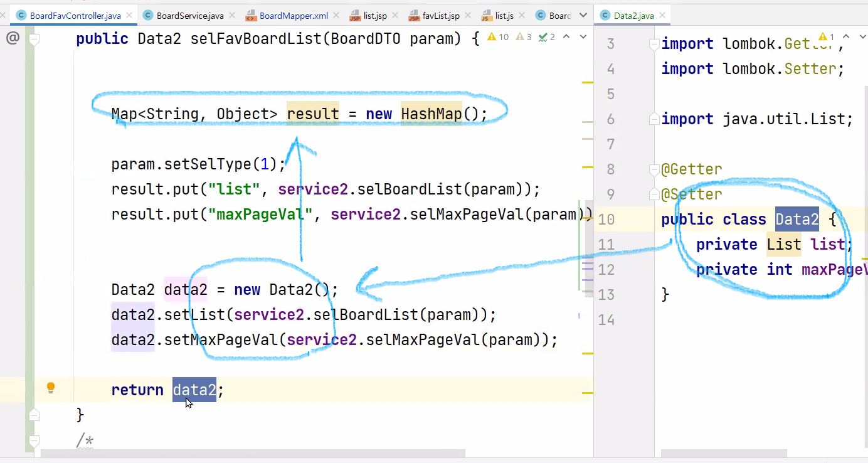
Task: Click the yellow light bulb intention icon
Action: point(51,388)
